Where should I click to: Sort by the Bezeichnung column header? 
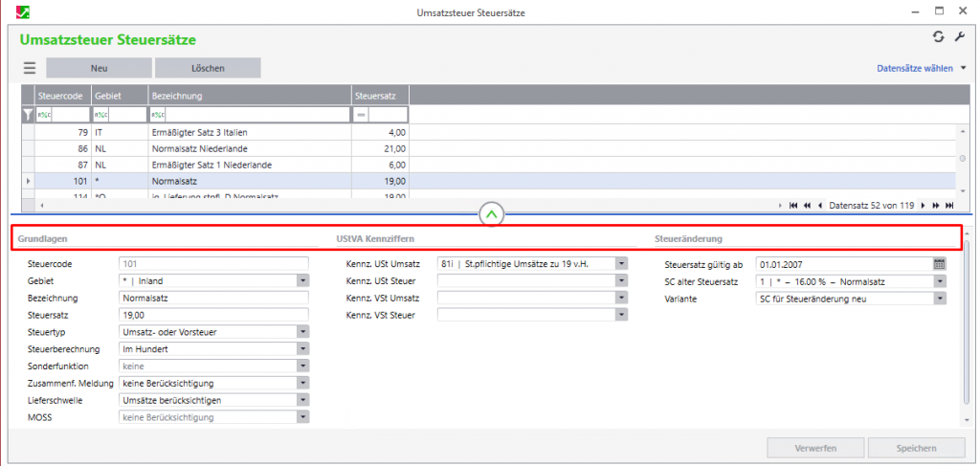[249, 96]
